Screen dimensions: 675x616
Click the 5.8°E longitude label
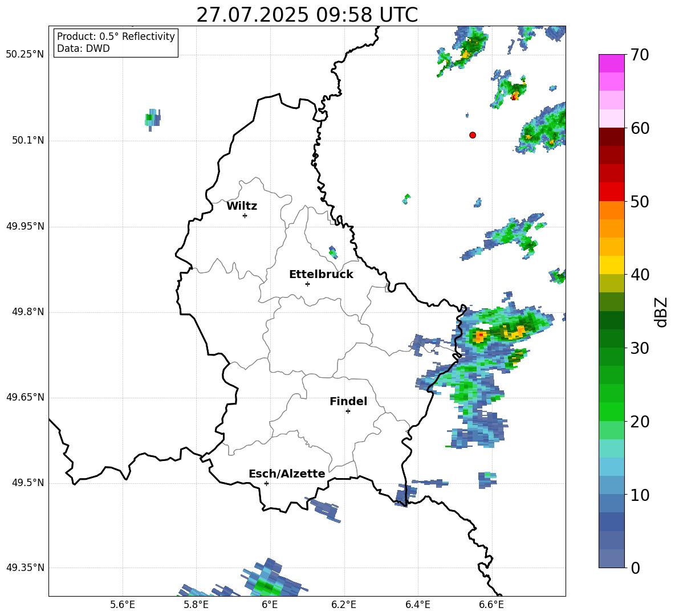pos(196,605)
